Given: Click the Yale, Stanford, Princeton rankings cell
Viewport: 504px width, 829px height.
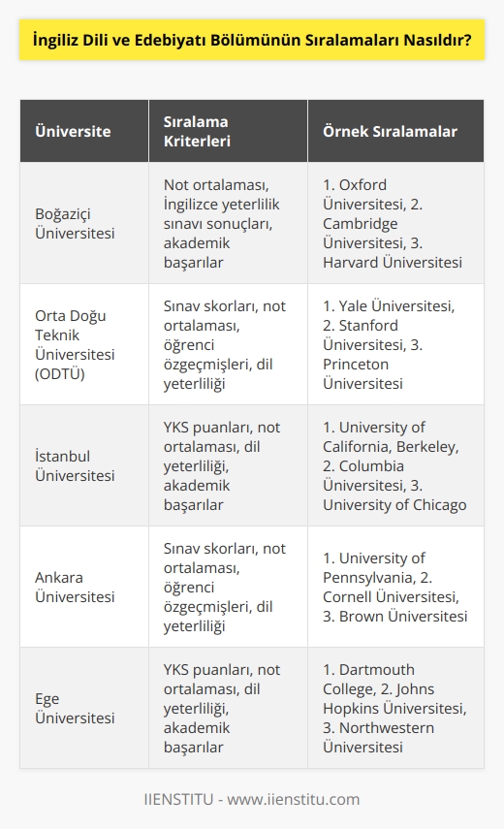Looking at the screenshot, I should coord(395,344).
